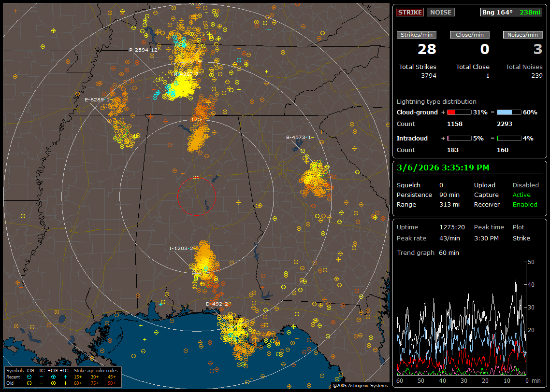Toggle the NOISE indicator button
The height and width of the screenshot is (392, 550).
[440, 12]
